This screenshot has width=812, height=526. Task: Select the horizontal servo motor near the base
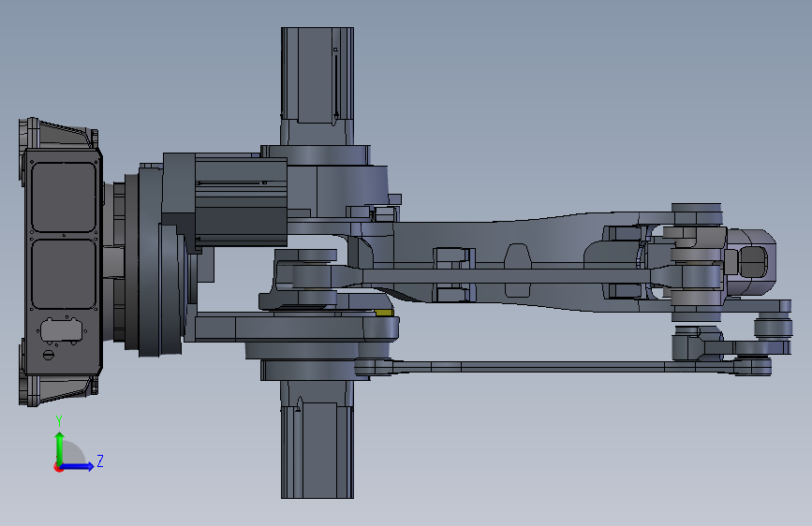pyautogui.click(x=241, y=202)
